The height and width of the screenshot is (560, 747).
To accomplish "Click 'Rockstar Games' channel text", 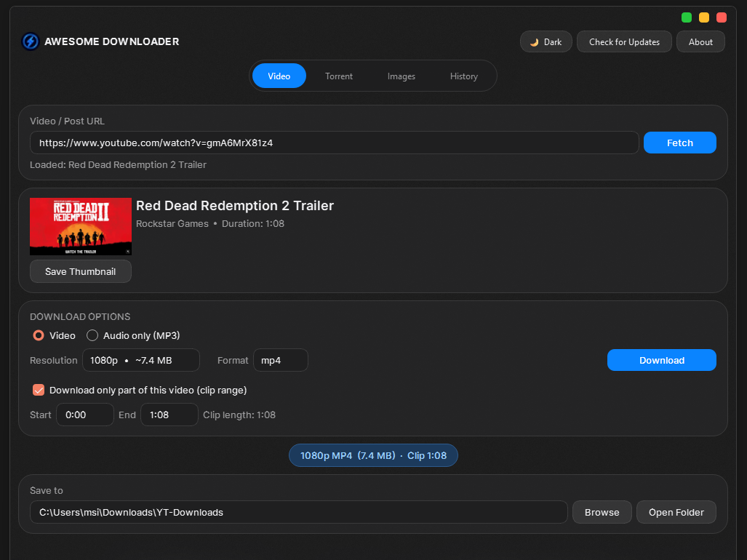I will [172, 223].
